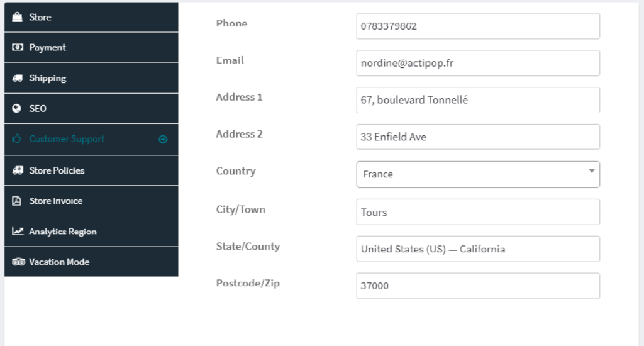
Task: Click the Vacation Mode tripadvisor icon
Action: click(18, 262)
